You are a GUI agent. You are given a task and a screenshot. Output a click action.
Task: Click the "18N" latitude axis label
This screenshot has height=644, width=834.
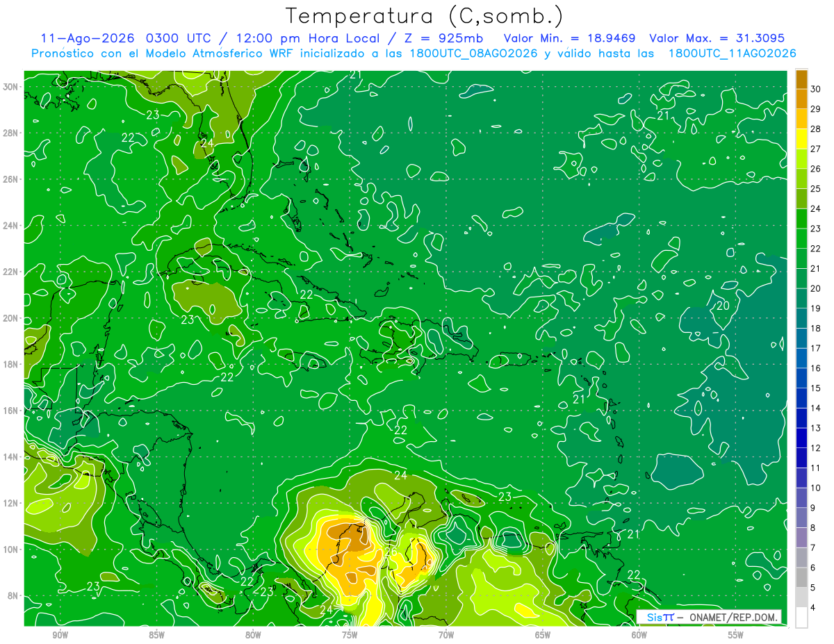[x=10, y=364]
